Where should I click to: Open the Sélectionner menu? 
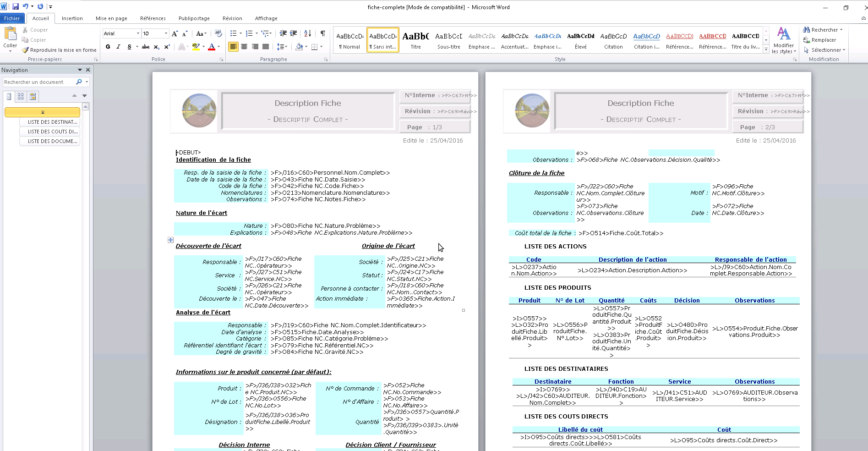pos(824,50)
